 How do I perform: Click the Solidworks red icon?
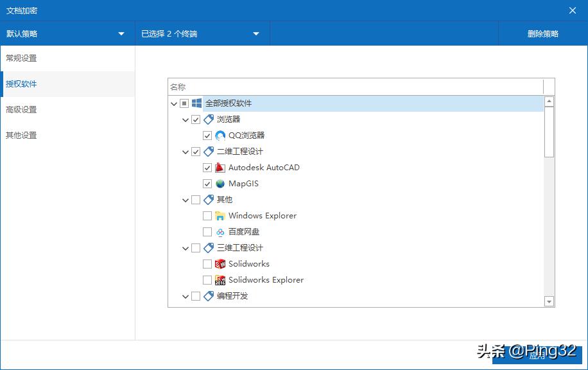[x=220, y=264]
